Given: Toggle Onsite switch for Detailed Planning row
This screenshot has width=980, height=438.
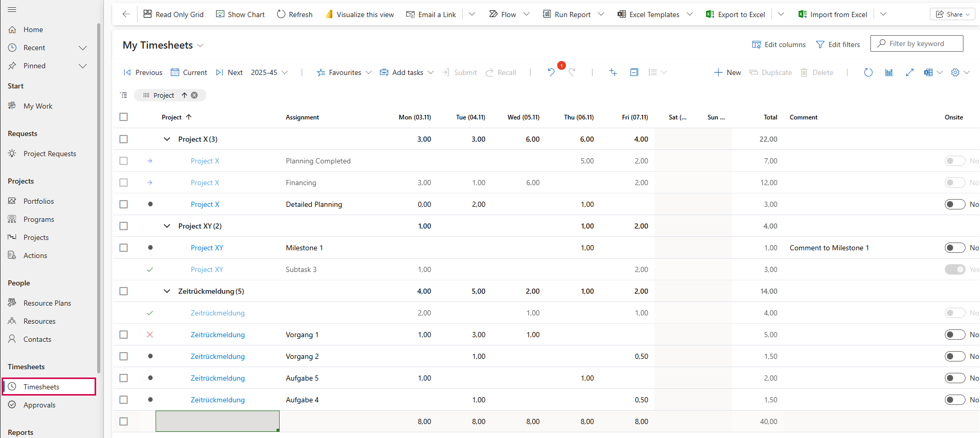Looking at the screenshot, I should [x=955, y=204].
